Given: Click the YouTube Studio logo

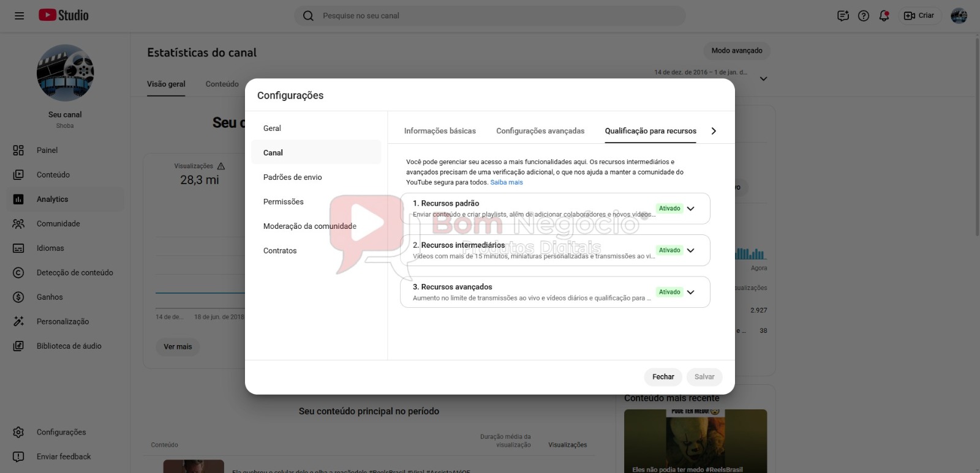Looking at the screenshot, I should pos(64,15).
